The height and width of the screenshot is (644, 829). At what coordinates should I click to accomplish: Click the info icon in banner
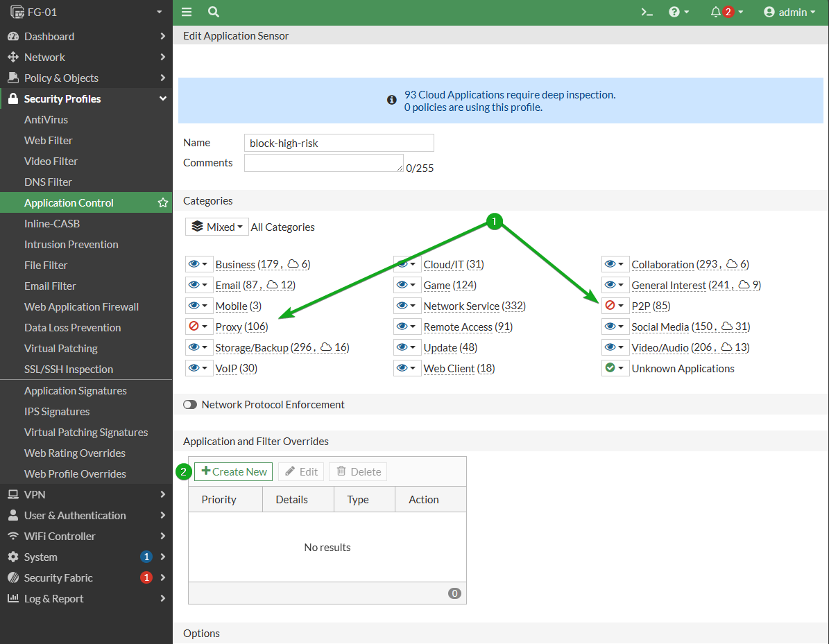click(392, 100)
